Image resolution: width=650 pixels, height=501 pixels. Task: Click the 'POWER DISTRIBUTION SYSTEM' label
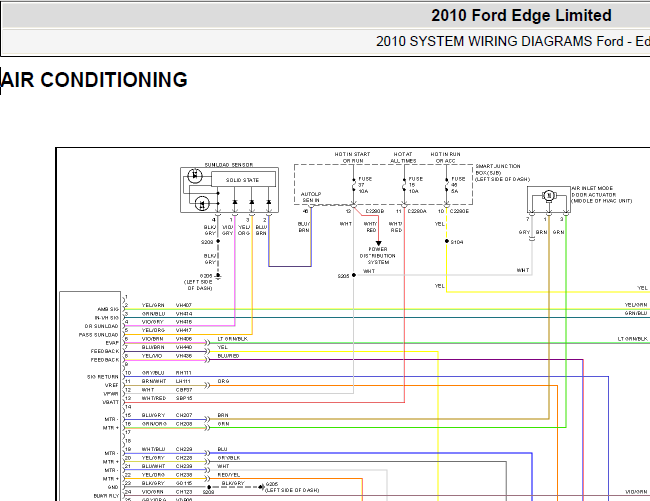(378, 256)
